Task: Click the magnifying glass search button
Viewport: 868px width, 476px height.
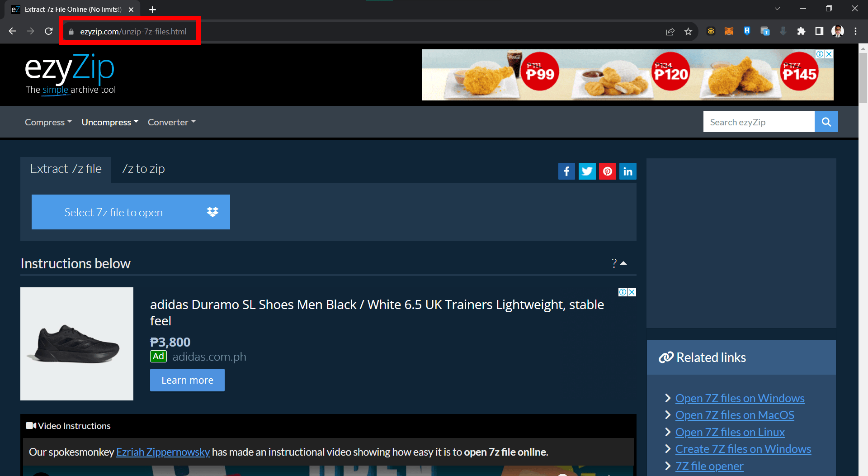Action: click(826, 122)
